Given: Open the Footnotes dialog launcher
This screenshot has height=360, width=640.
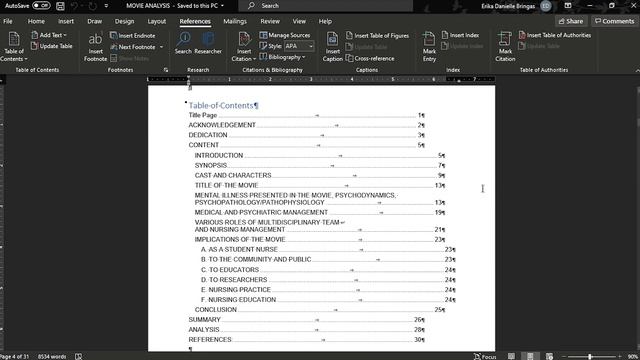Looking at the screenshot, I should point(166,70).
